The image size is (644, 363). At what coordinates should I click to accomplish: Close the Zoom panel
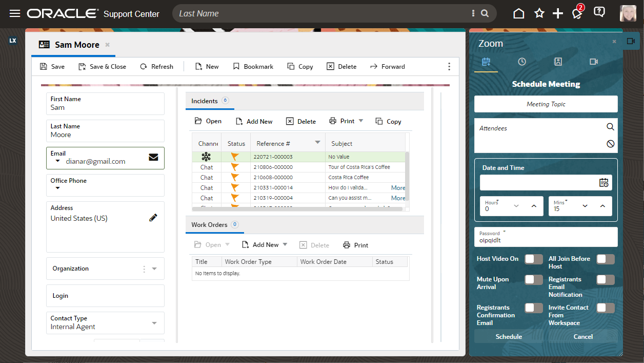click(x=614, y=42)
